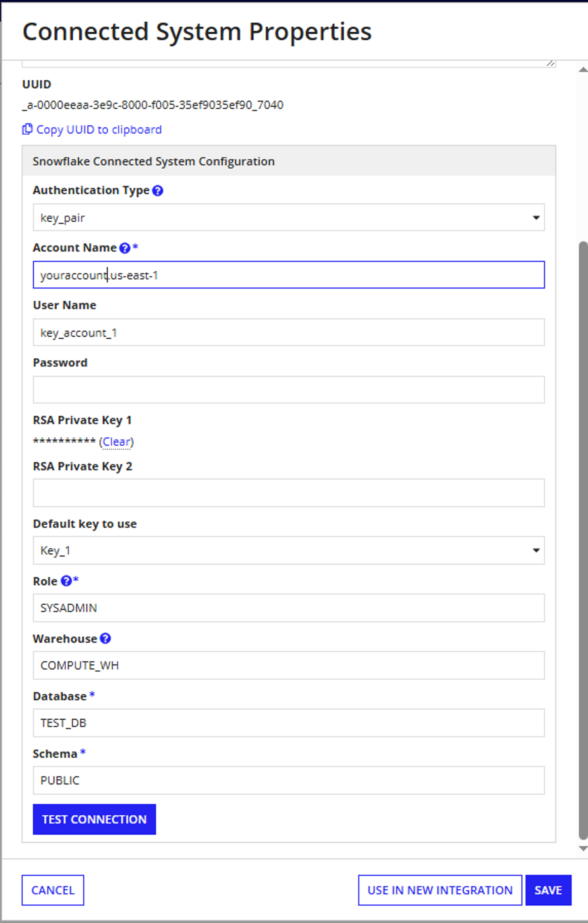Edit the Role field containing SYSADMIN

tap(288, 608)
